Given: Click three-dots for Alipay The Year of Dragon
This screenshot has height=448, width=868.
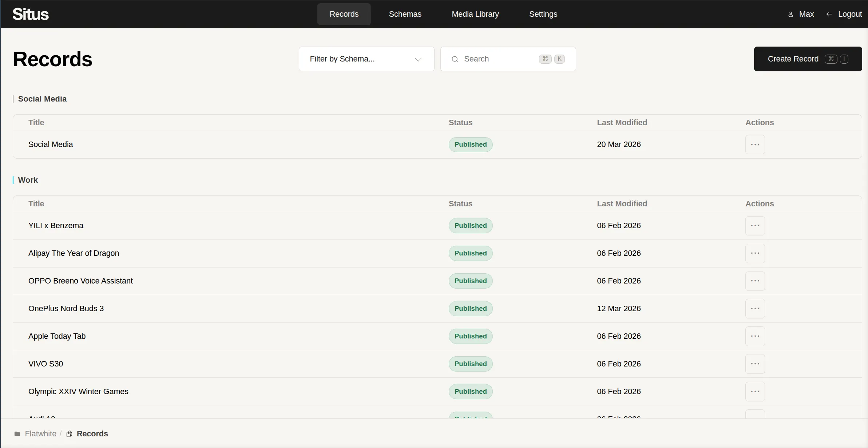Looking at the screenshot, I should (x=755, y=253).
